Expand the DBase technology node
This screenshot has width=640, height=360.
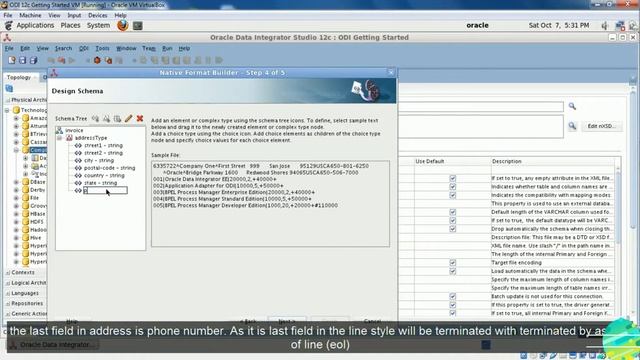point(16,182)
